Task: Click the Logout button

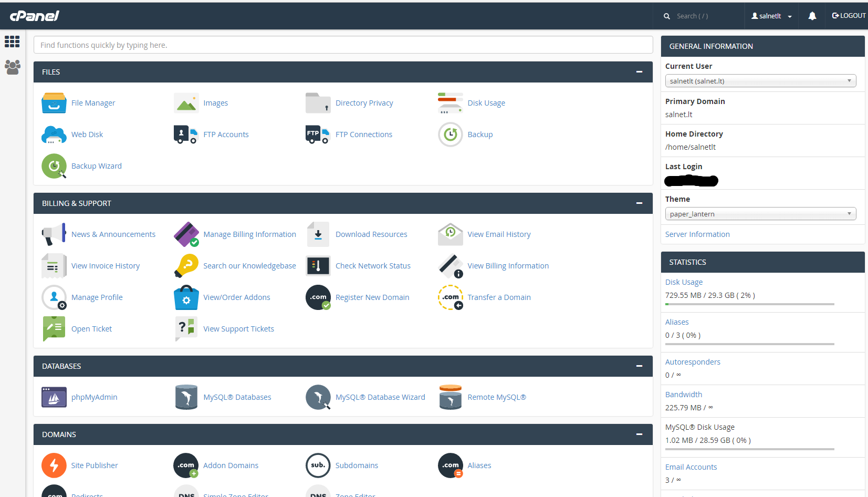Action: click(x=849, y=16)
